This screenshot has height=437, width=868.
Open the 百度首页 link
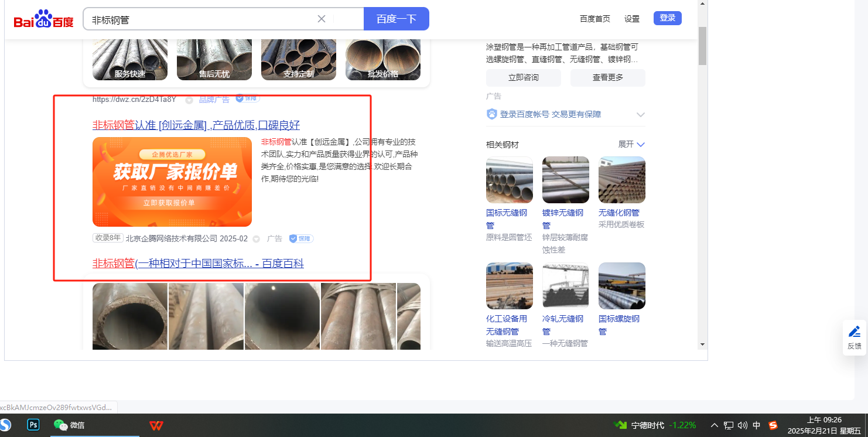[595, 19]
